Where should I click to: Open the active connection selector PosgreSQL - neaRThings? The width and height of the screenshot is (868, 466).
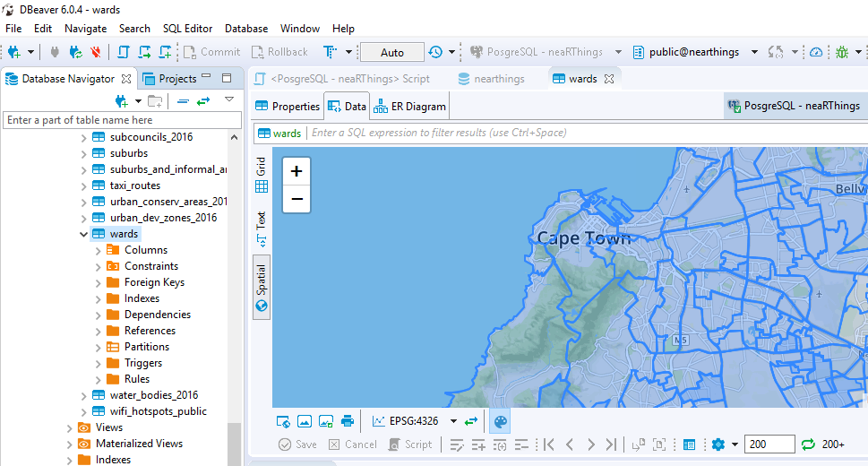(x=546, y=52)
